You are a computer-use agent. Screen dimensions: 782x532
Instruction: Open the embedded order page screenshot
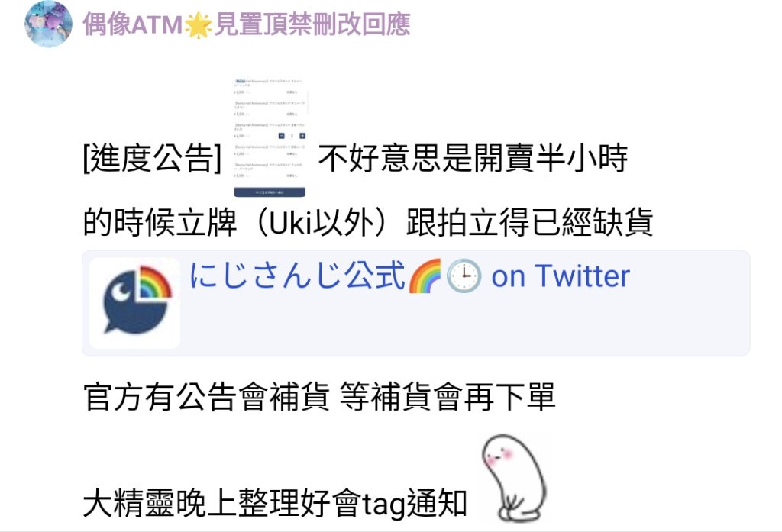pos(270,137)
